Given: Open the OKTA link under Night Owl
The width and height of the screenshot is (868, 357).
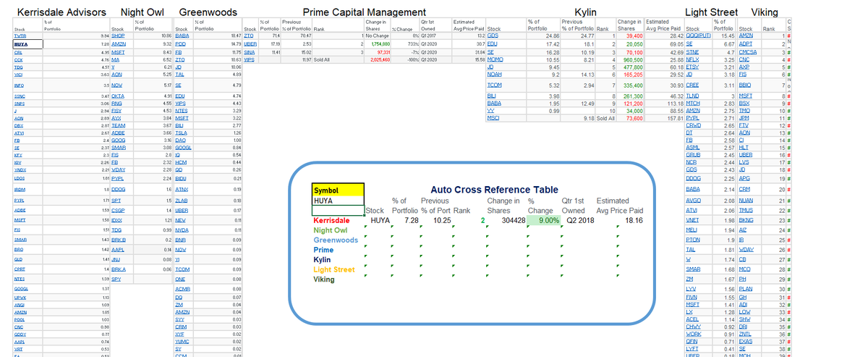Looking at the screenshot, I should coord(119,96).
